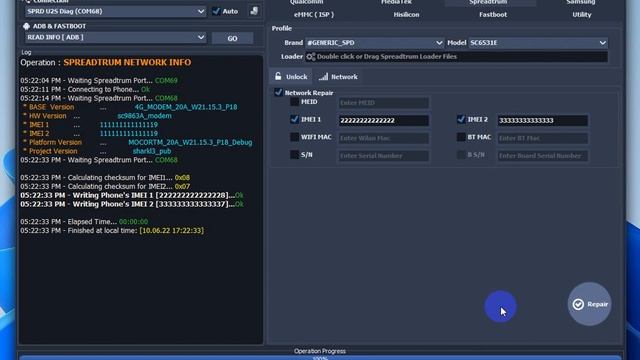The width and height of the screenshot is (640, 360).
Task: Open the READ INFO [ ADB ] dropdown
Action: coord(116,38)
